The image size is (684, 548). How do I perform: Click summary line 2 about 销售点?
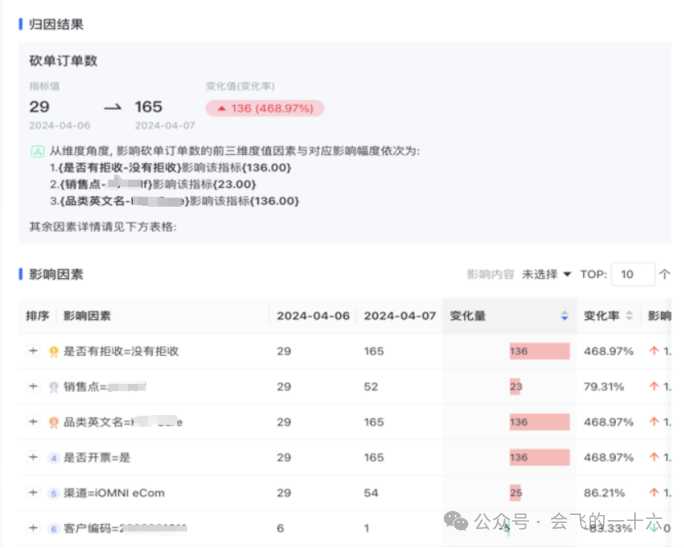pyautogui.click(x=153, y=184)
